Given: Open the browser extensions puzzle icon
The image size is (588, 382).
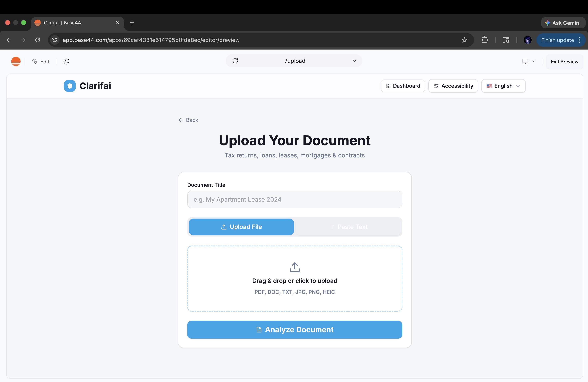Looking at the screenshot, I should pos(484,40).
